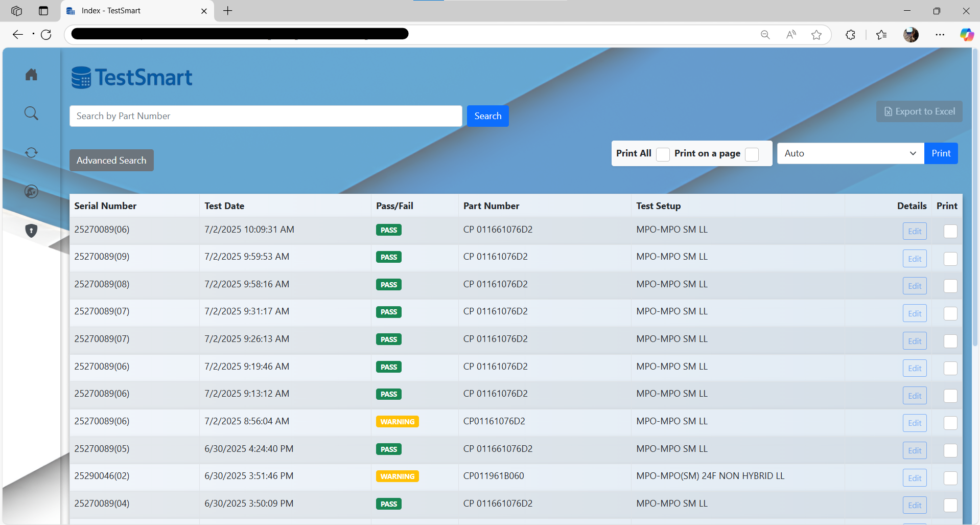Check the Print box for the 10:09:31 AM row
Screen dimensions: 980x525
(950, 231)
